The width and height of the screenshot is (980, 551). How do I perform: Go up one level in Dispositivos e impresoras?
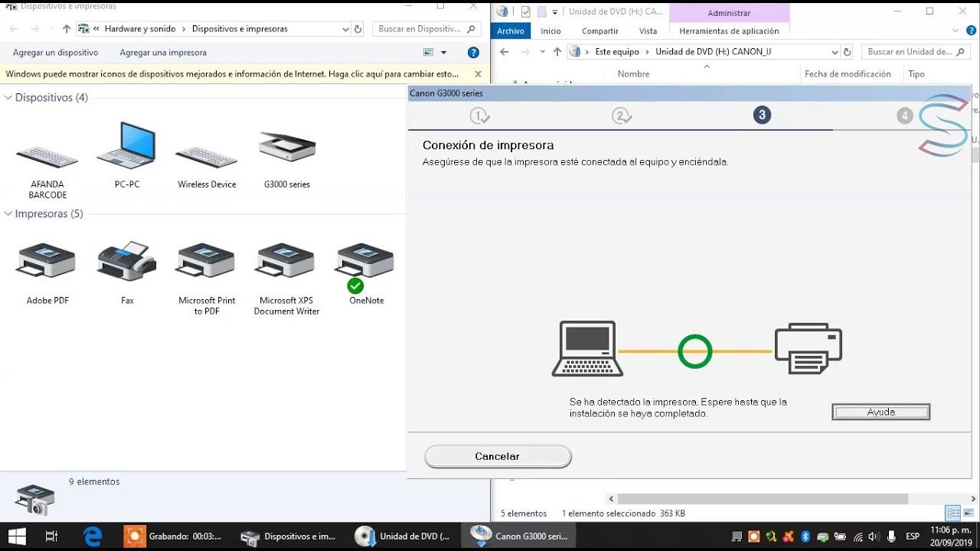67,29
